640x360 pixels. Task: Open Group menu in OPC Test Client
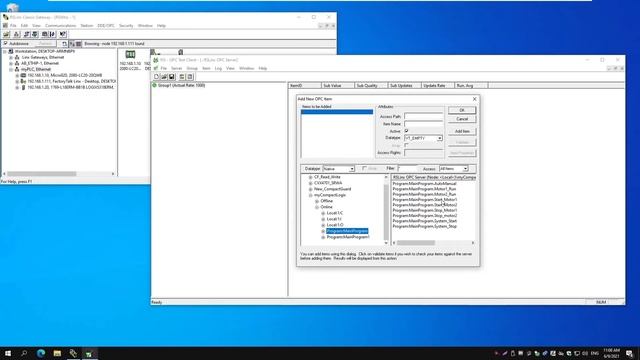point(192,68)
